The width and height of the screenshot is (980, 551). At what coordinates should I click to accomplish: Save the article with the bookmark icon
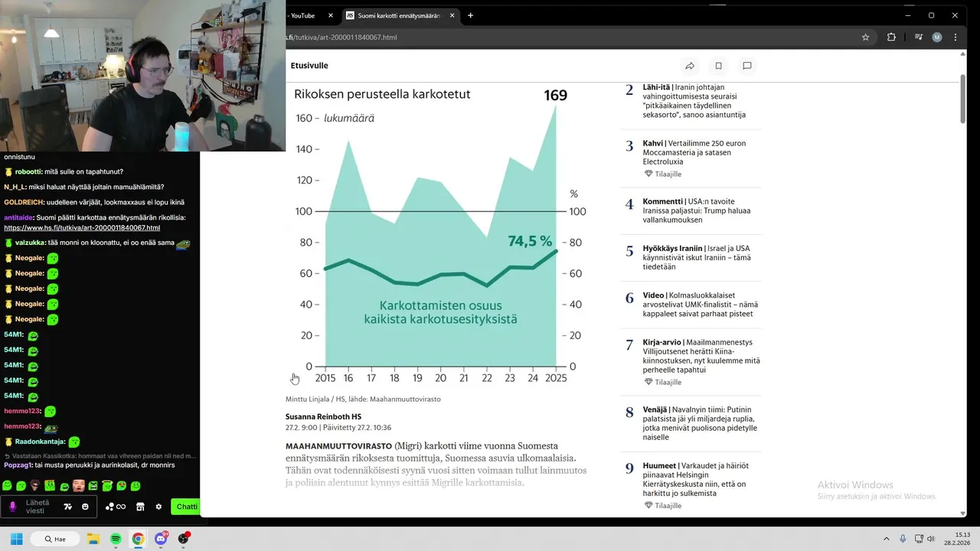(718, 66)
